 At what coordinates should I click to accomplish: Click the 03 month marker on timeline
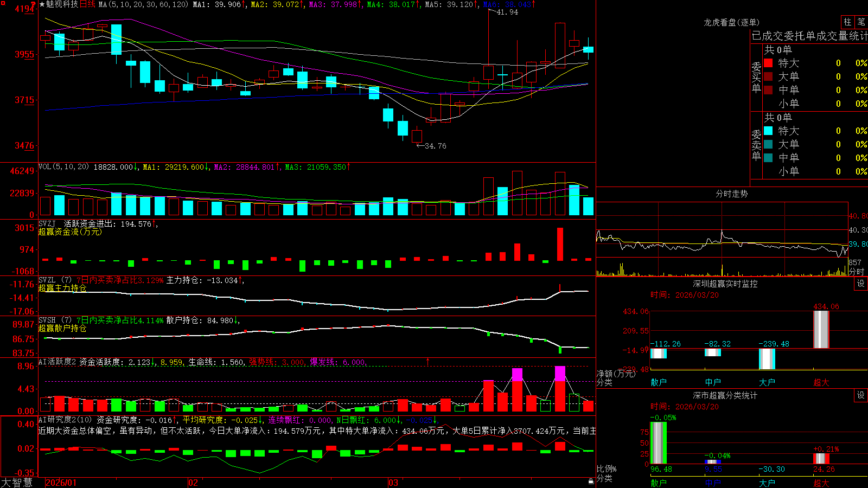tap(393, 483)
